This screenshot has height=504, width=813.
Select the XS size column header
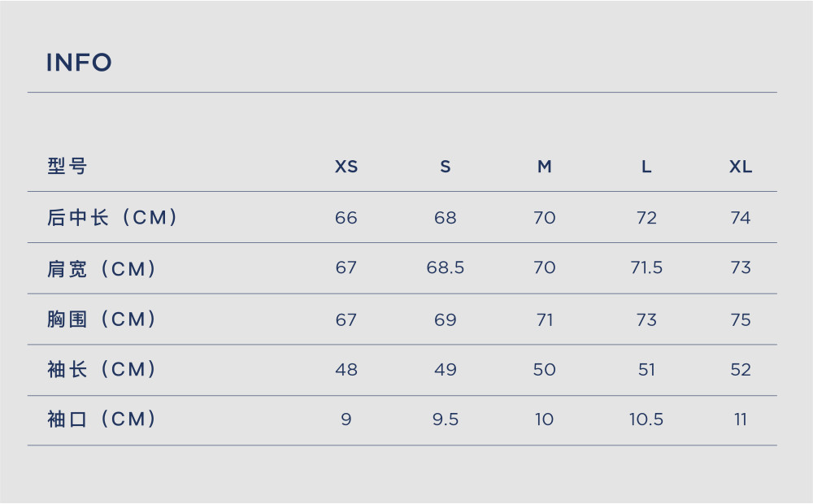pyautogui.click(x=346, y=167)
